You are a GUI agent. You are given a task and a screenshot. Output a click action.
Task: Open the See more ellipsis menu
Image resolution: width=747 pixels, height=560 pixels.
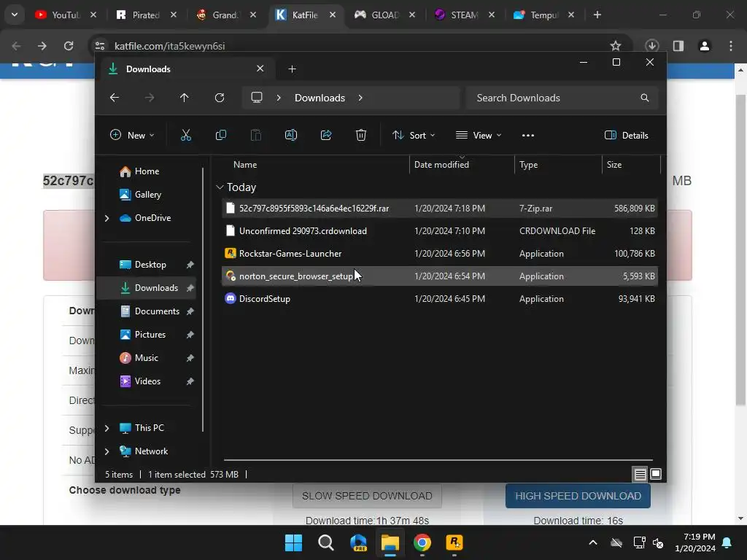(x=528, y=135)
